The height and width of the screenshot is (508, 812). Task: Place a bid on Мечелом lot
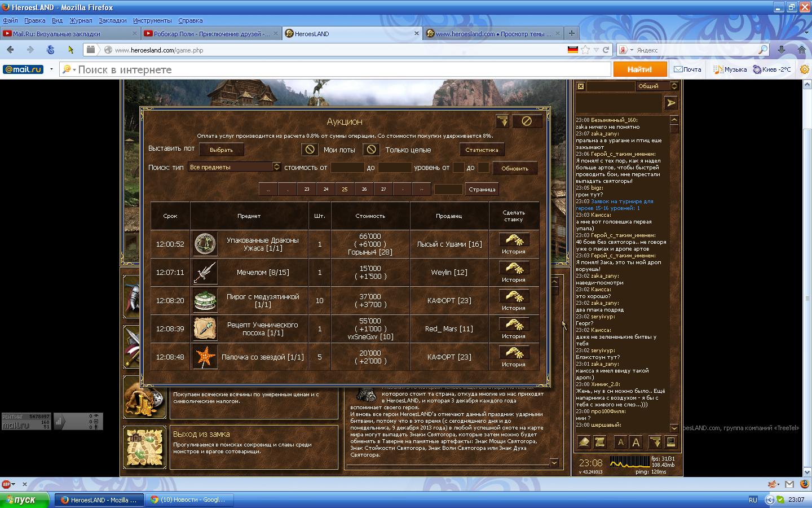coord(514,268)
